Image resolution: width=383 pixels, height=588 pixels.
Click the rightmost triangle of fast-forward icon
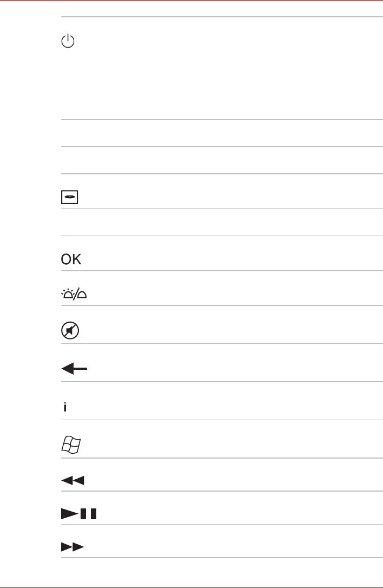tap(79, 547)
